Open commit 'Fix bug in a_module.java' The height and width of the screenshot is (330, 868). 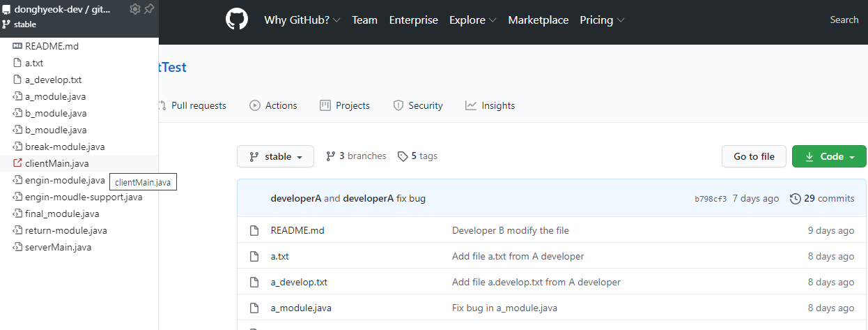[505, 308]
